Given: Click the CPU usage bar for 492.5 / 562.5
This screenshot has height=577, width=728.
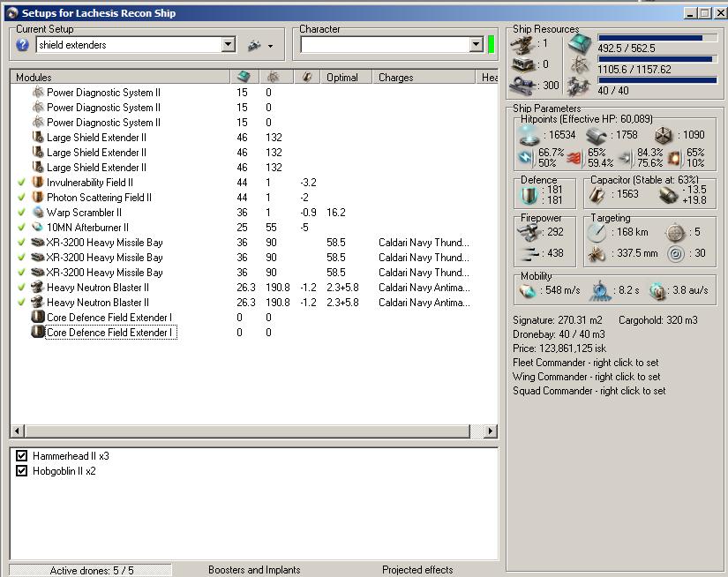Looking at the screenshot, I should [657, 38].
